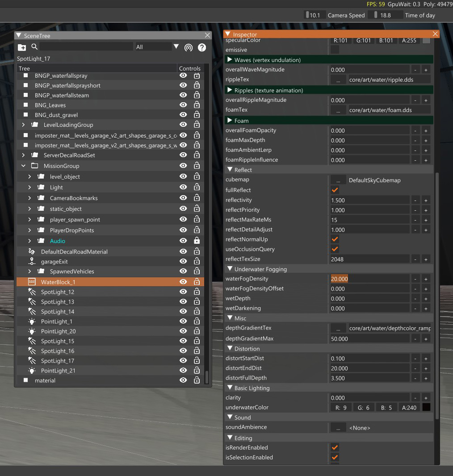Expand the Foam section in Inspector
Image resolution: width=453 pixels, height=476 pixels.
[230, 120]
